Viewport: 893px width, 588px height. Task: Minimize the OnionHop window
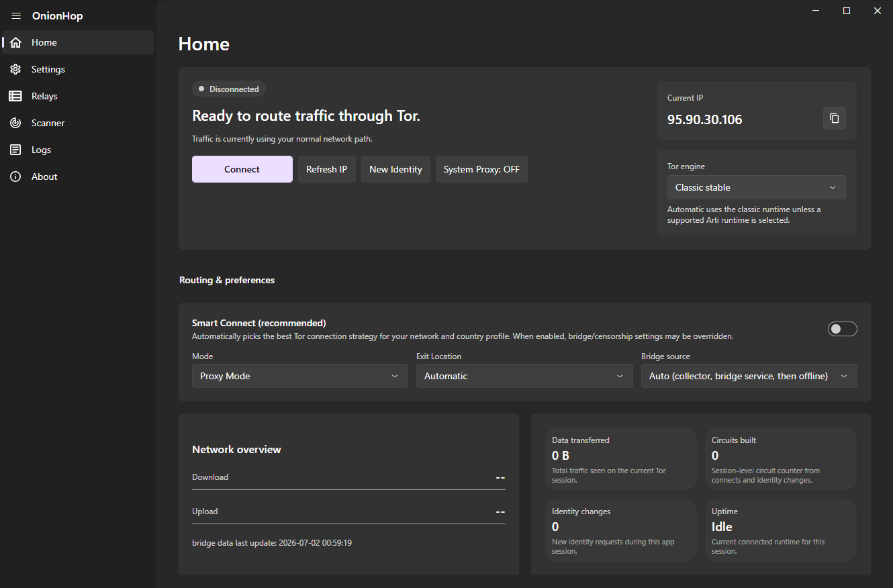point(816,11)
